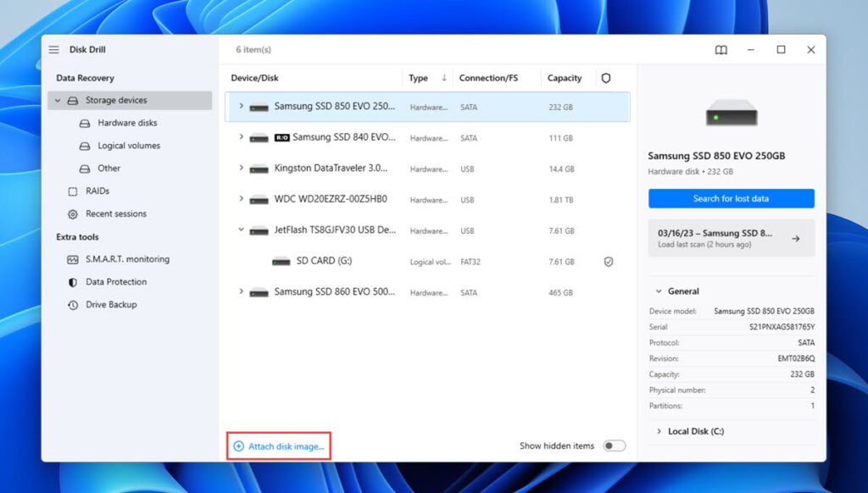Open Recent sessions from the sidebar
This screenshot has height=493, width=868.
pyautogui.click(x=75, y=213)
